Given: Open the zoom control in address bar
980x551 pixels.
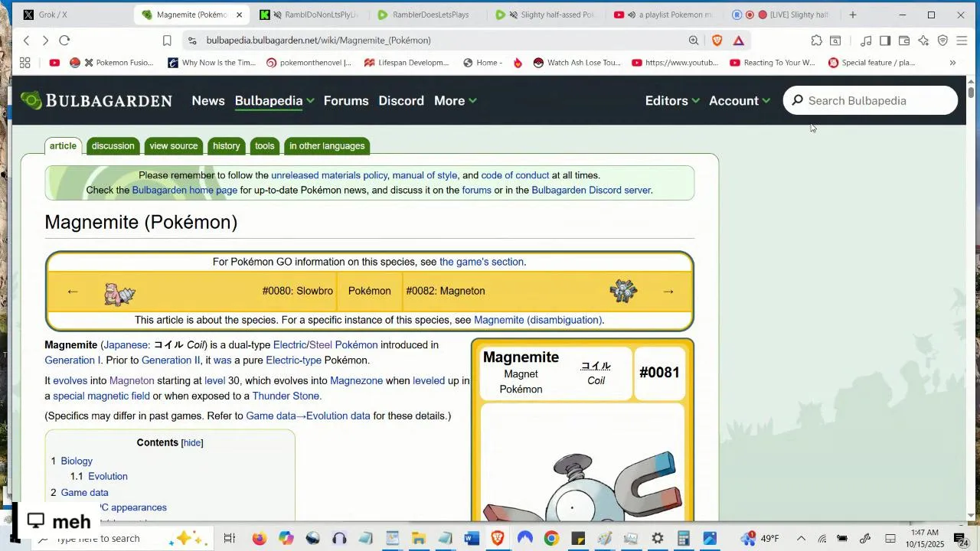Looking at the screenshot, I should pyautogui.click(x=694, y=41).
